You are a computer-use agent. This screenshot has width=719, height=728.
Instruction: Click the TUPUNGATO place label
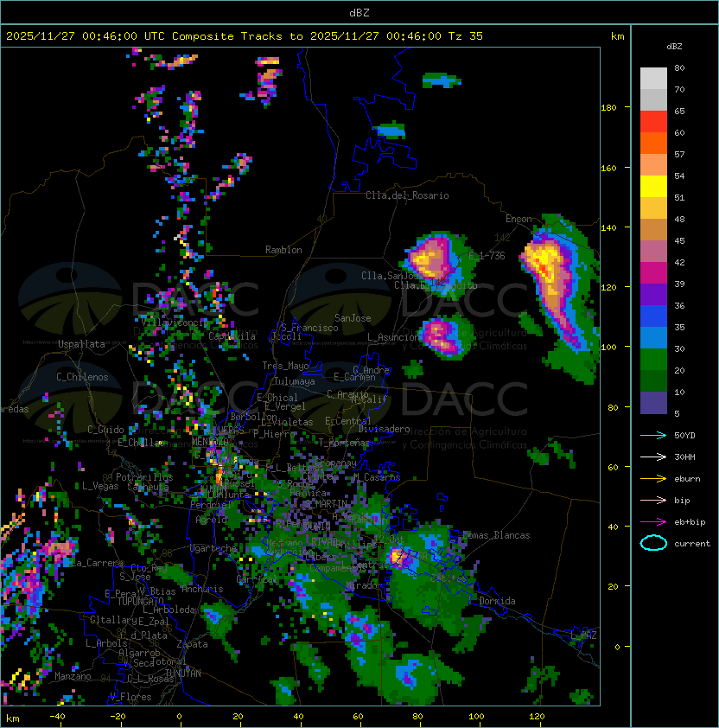[140, 601]
